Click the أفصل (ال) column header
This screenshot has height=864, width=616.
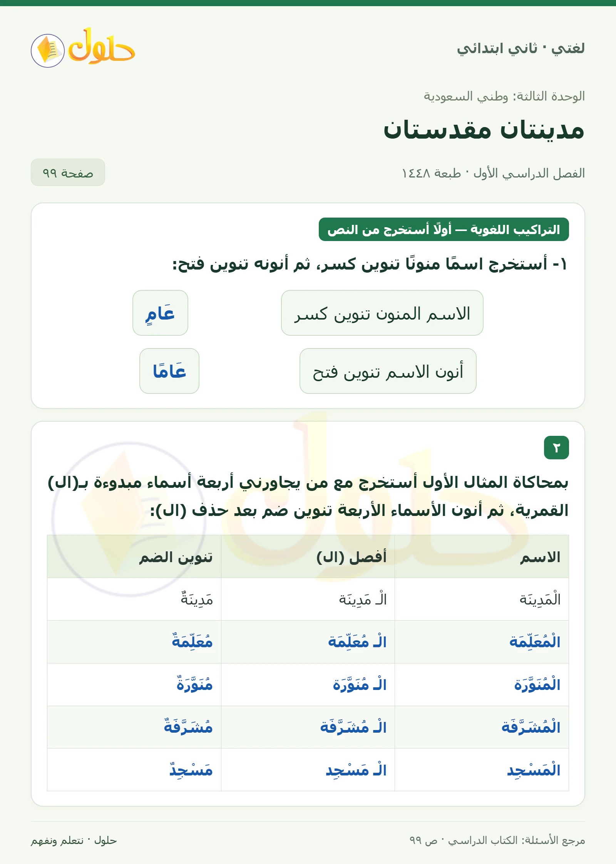pos(308,556)
